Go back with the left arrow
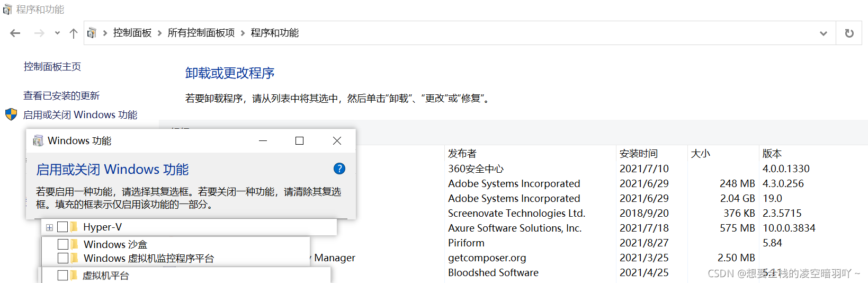Viewport: 868px width, 283px height. [15, 33]
